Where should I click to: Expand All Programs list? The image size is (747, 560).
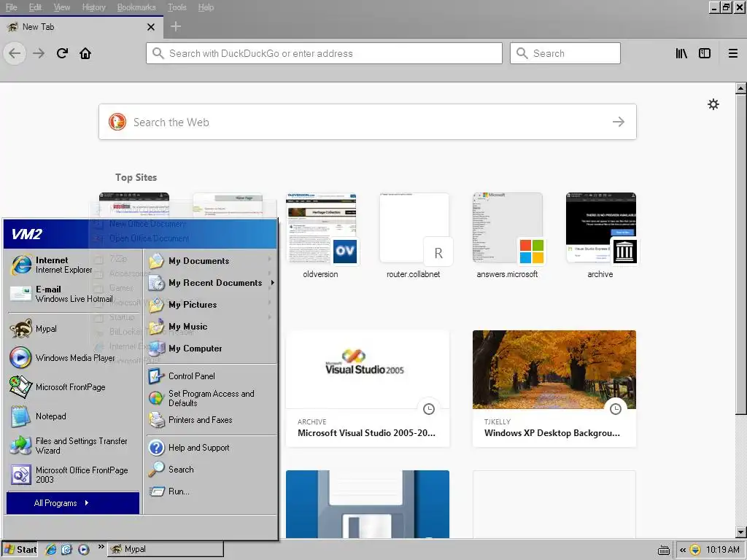click(x=73, y=503)
